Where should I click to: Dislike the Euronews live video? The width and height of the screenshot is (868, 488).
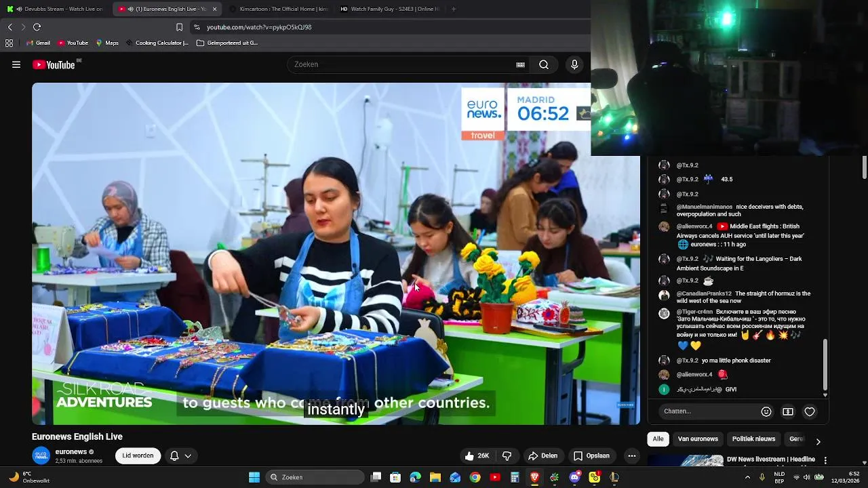coord(507,456)
